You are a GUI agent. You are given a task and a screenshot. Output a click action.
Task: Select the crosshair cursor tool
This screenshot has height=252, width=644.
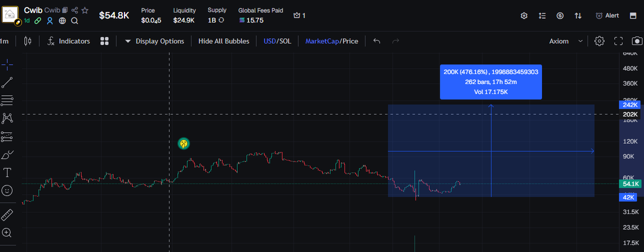click(8, 64)
